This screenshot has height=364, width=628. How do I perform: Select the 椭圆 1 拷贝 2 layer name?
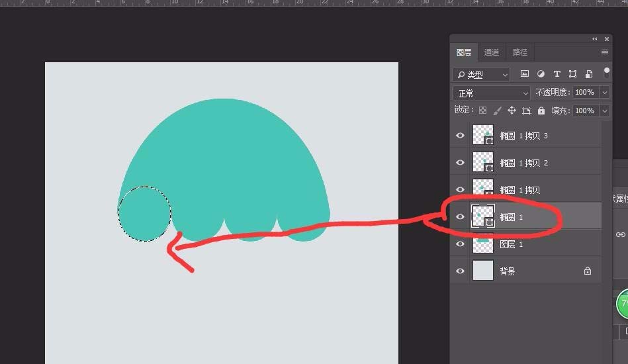523,163
